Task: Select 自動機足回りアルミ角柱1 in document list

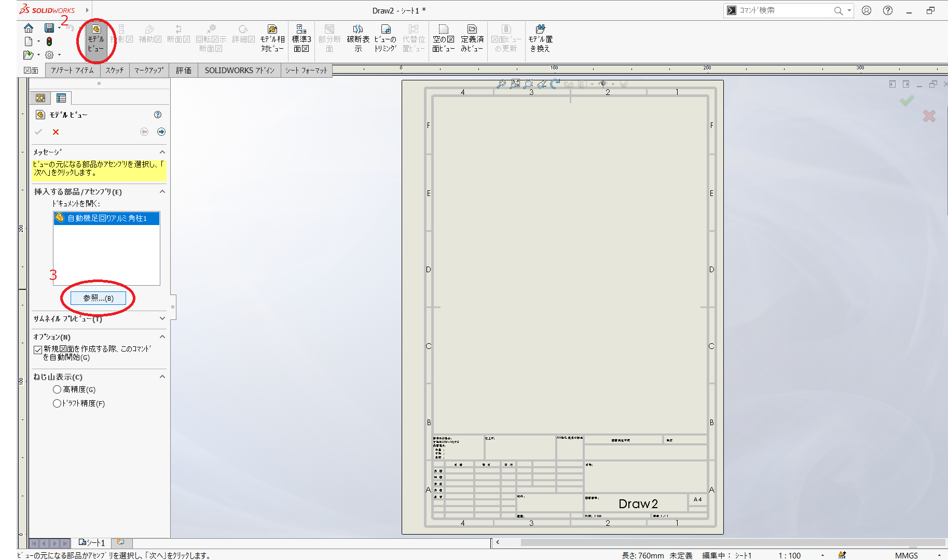Action: click(106, 218)
